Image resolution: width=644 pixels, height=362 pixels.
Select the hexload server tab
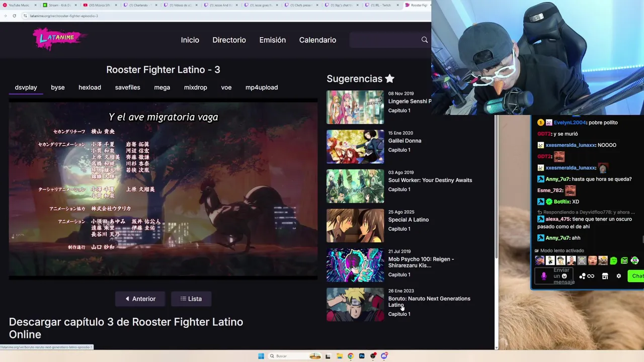90,87
